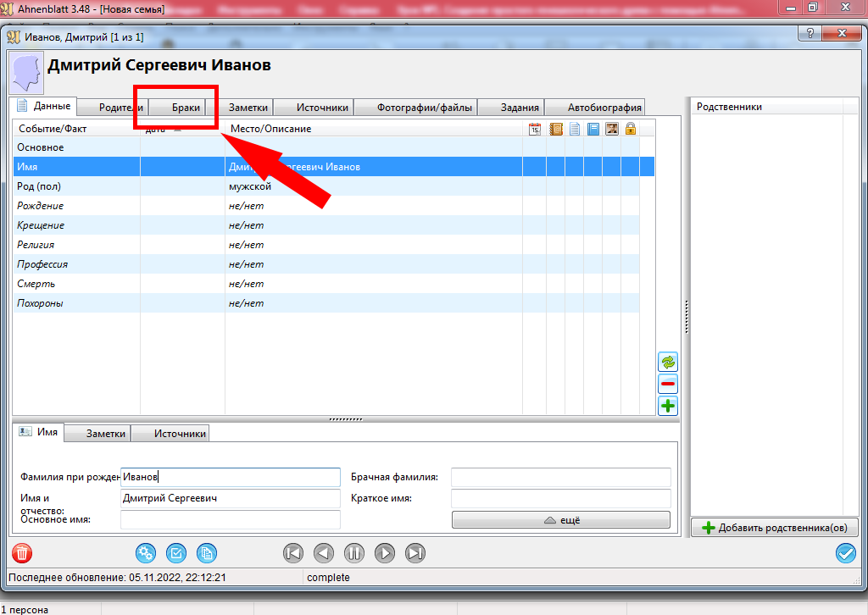Click the red trash delete person icon
The width and height of the screenshot is (868, 615).
(22, 553)
